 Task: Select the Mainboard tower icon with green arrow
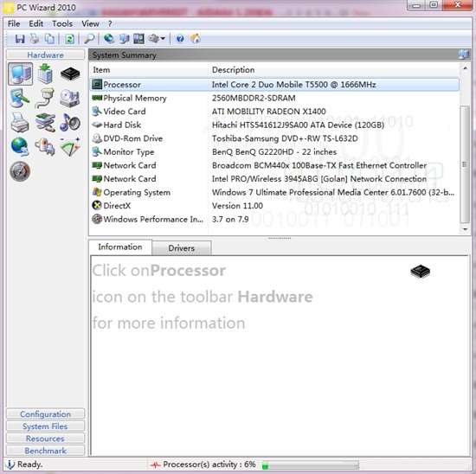pyautogui.click(x=45, y=74)
